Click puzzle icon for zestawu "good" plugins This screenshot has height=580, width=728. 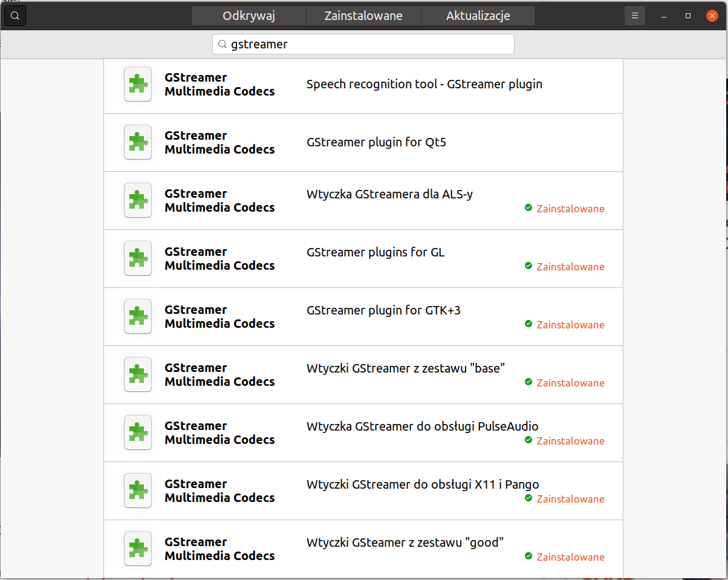coord(138,549)
